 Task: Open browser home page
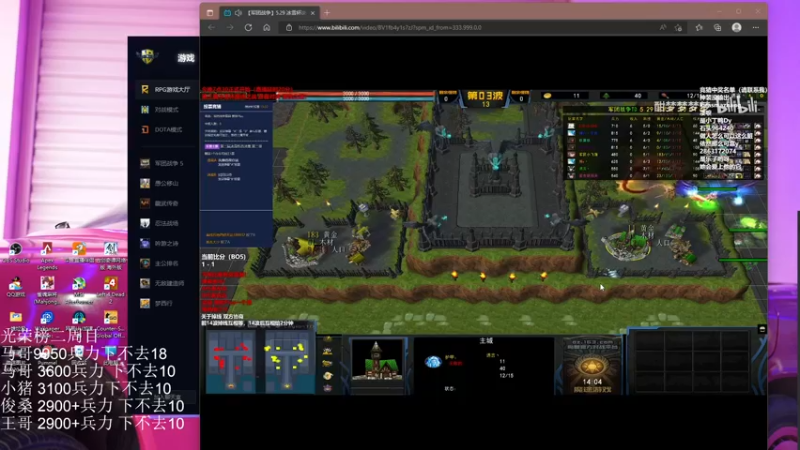[266, 28]
